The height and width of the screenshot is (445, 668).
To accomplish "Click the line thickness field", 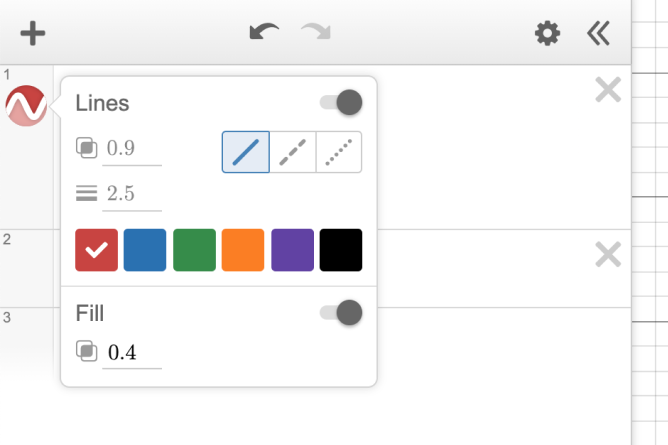I will pos(131,194).
